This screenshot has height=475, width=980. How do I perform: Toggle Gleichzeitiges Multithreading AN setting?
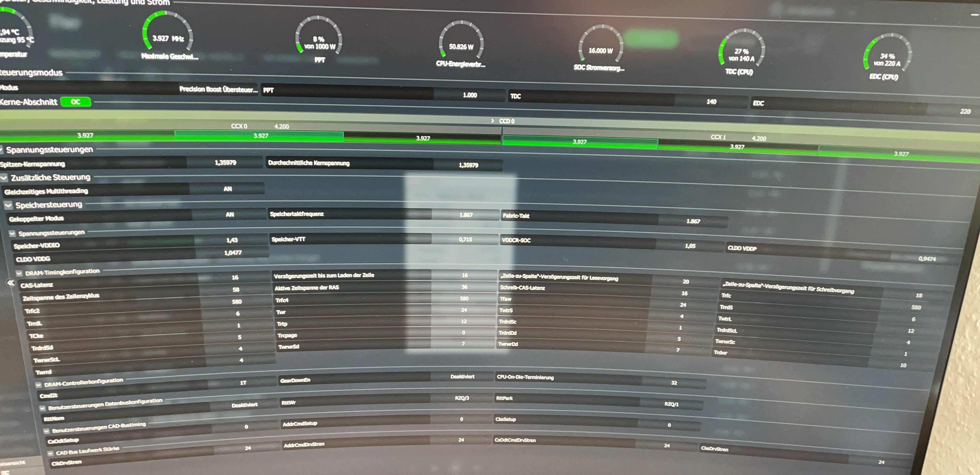(227, 189)
